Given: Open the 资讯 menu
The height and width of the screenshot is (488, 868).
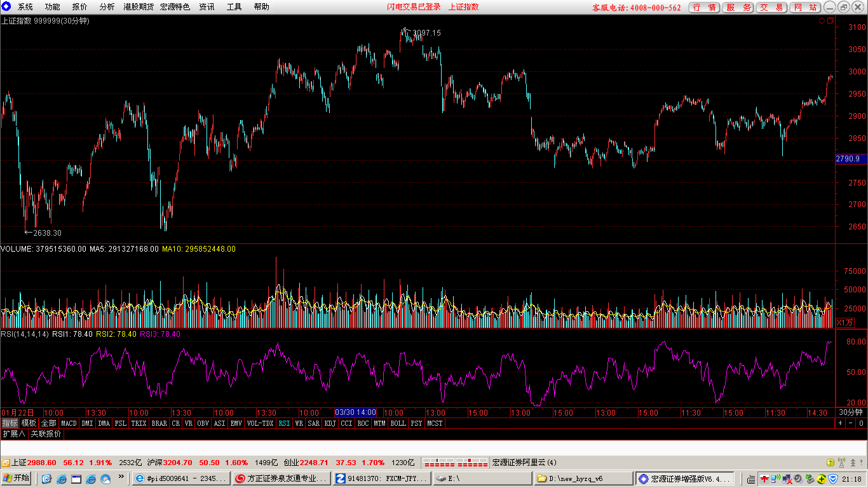Looking at the screenshot, I should point(207,7).
